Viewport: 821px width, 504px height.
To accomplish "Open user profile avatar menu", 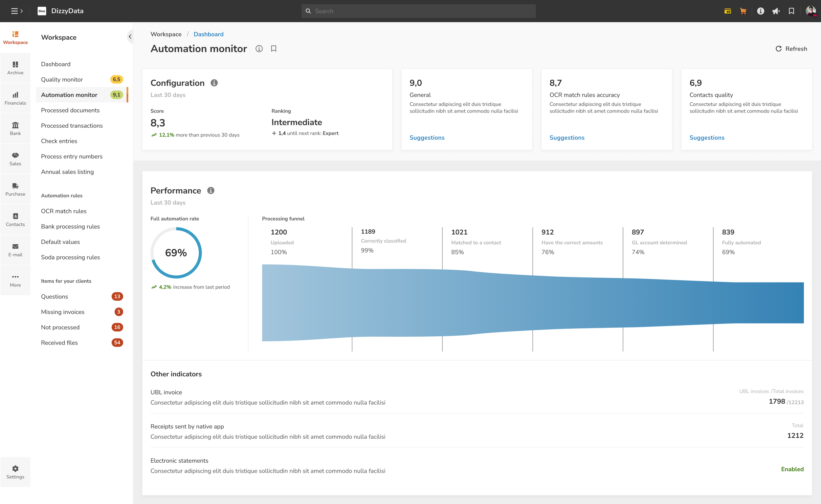I will coord(810,11).
